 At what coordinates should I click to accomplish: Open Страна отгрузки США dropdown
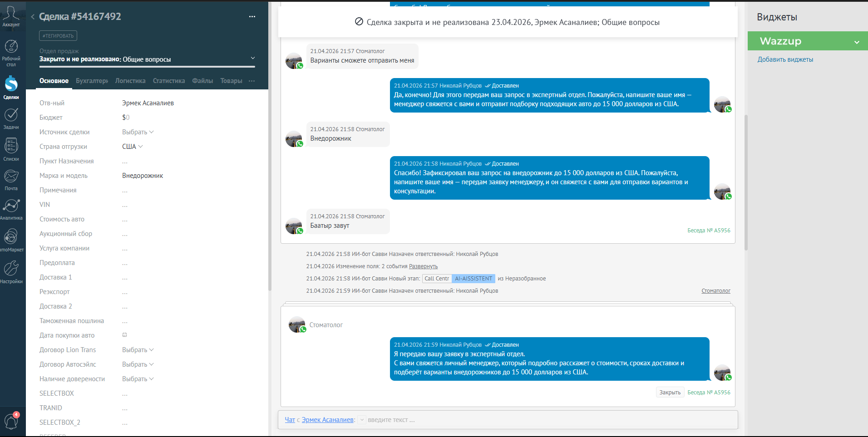[x=133, y=147]
